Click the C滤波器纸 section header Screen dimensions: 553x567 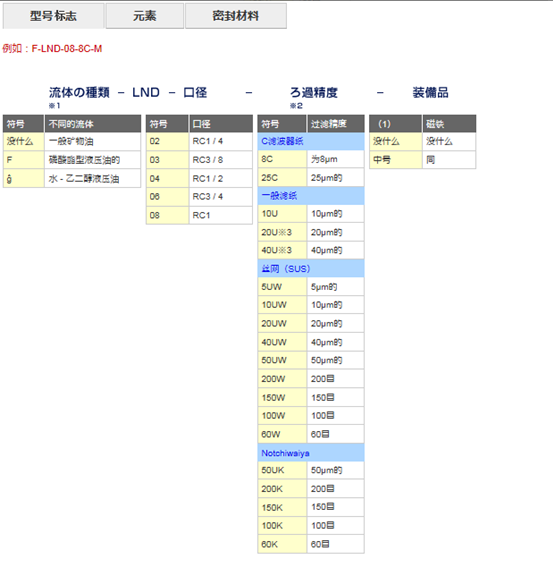[x=311, y=141]
